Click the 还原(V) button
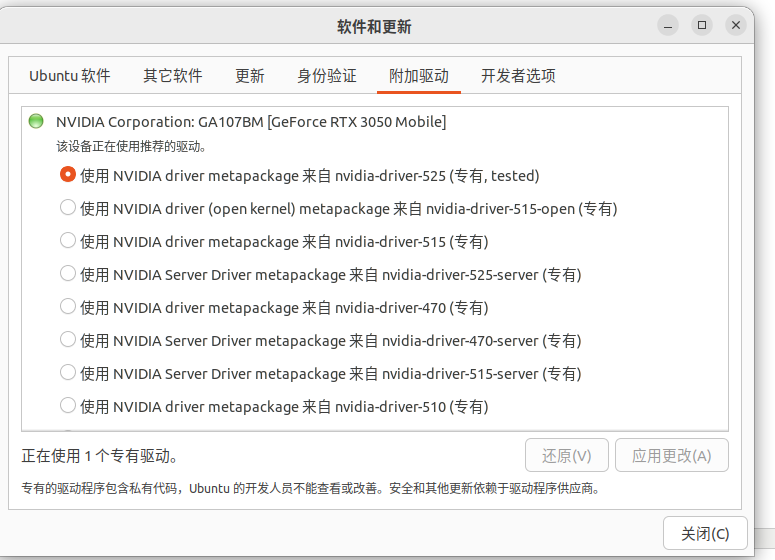This screenshot has width=775, height=560. coord(566,455)
